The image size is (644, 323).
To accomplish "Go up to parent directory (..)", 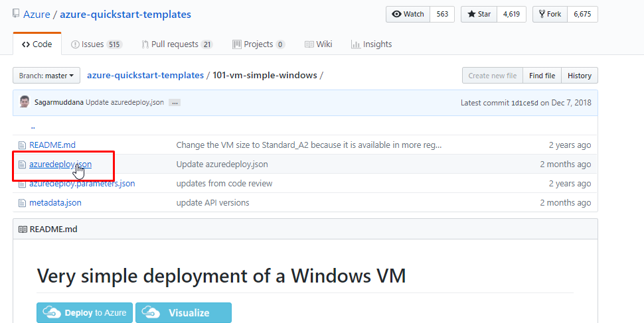I will click(33, 126).
